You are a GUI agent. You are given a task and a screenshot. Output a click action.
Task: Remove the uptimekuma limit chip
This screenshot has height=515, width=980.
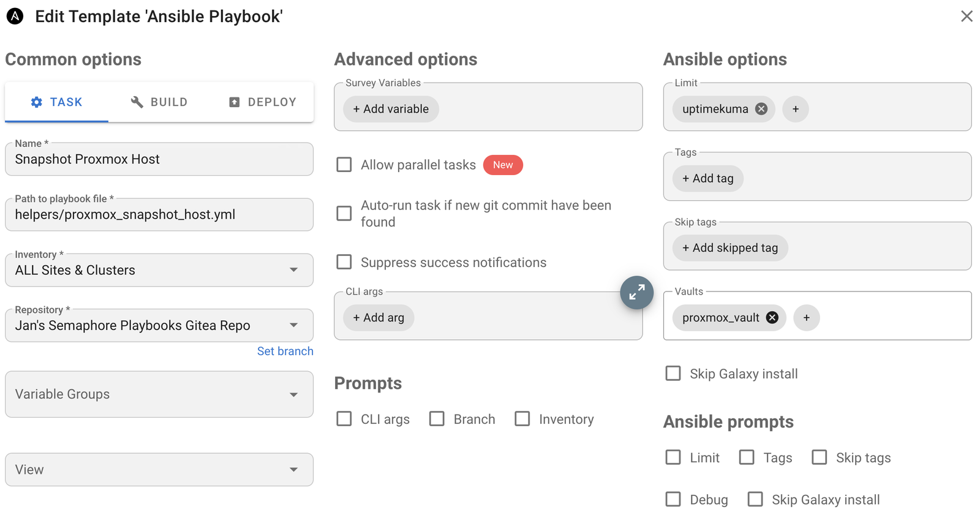click(x=761, y=109)
